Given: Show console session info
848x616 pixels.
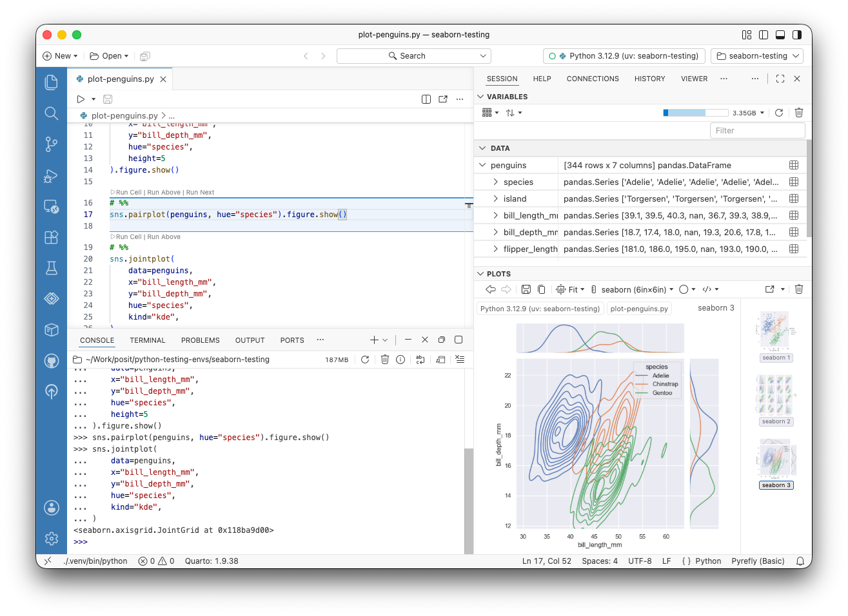Looking at the screenshot, I should 400,360.
